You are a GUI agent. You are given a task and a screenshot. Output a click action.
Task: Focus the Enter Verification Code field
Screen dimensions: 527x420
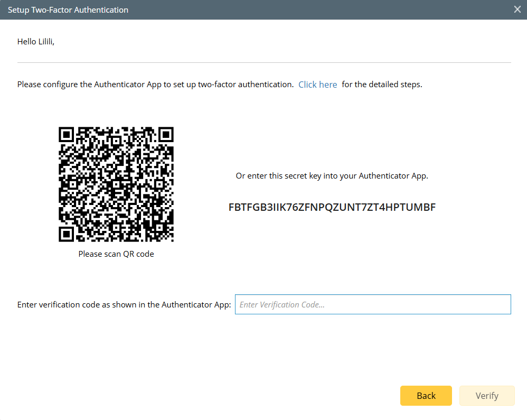373,304
